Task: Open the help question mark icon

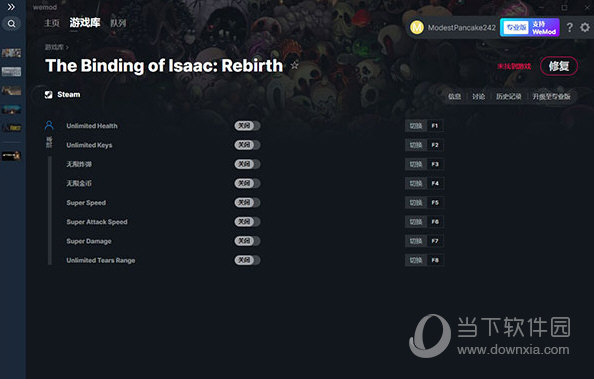Action: pos(569,27)
